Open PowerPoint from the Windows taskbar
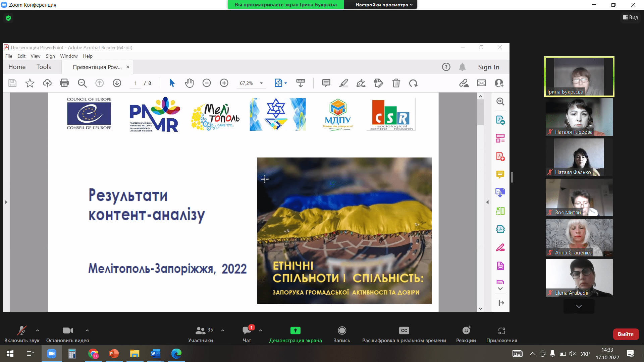 114,354
